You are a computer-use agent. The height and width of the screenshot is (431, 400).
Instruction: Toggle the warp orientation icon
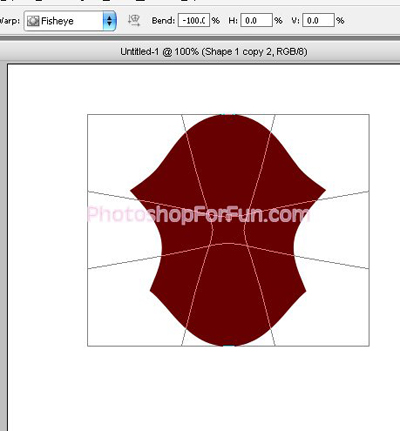coord(134,20)
